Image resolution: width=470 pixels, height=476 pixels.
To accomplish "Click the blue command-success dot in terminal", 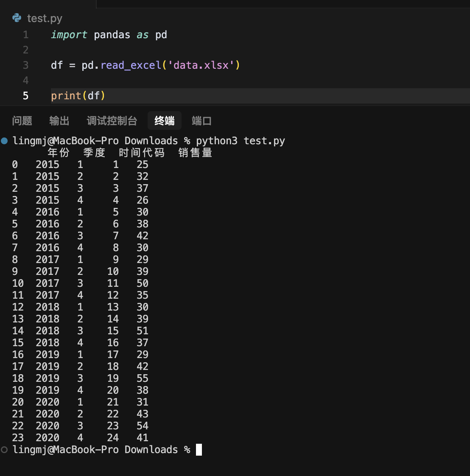I will 4,141.
